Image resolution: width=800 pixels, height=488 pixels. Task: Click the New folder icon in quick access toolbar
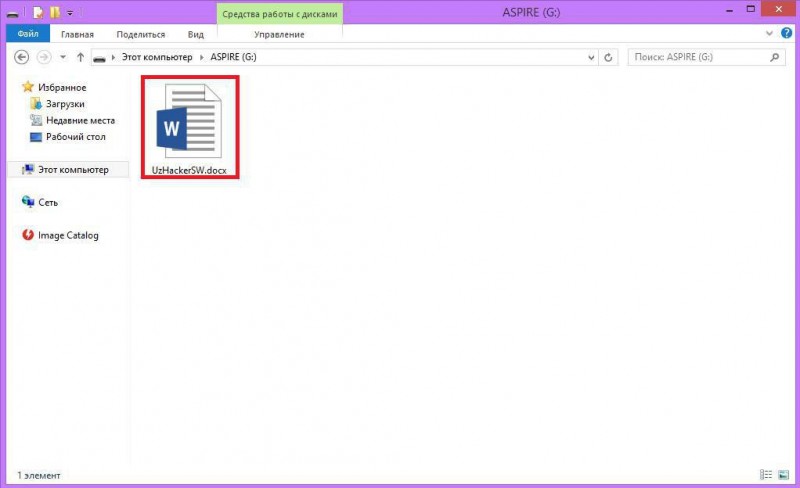pos(55,12)
